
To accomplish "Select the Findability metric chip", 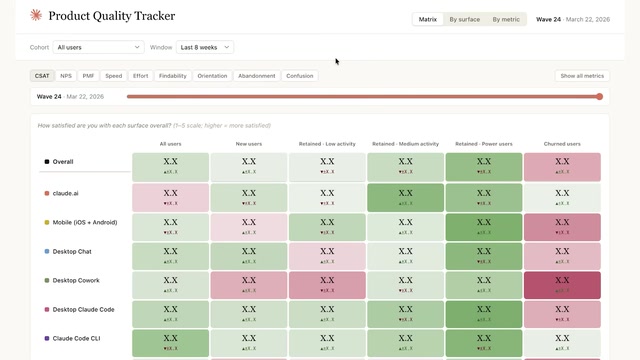I will click(173, 76).
